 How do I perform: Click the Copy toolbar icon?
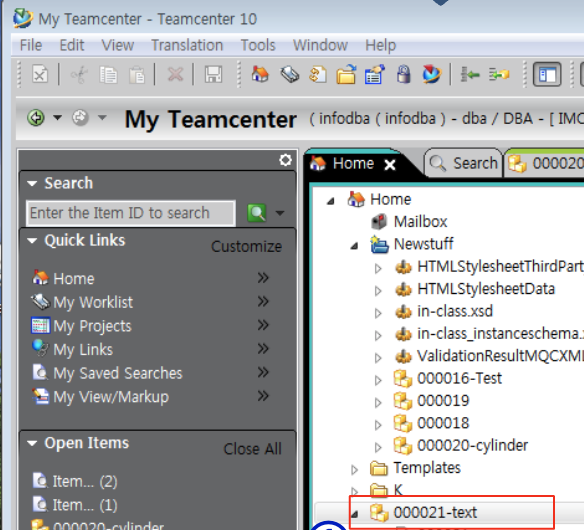tap(108, 75)
